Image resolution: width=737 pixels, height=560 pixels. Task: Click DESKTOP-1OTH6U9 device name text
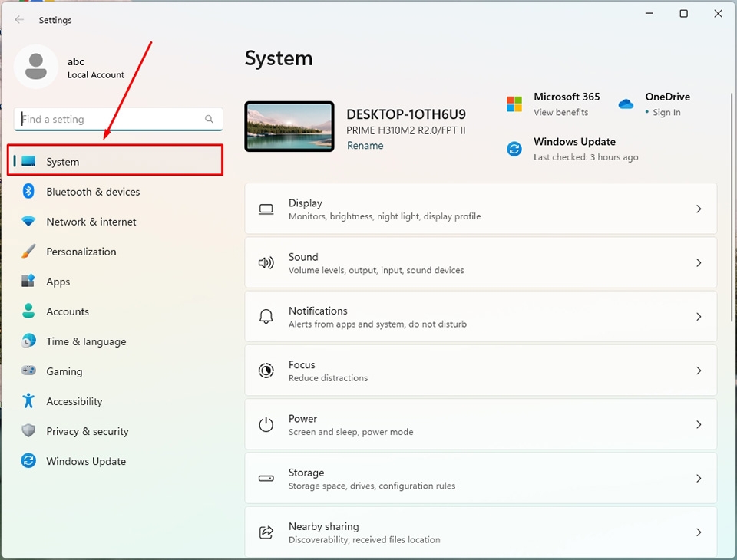pyautogui.click(x=406, y=114)
